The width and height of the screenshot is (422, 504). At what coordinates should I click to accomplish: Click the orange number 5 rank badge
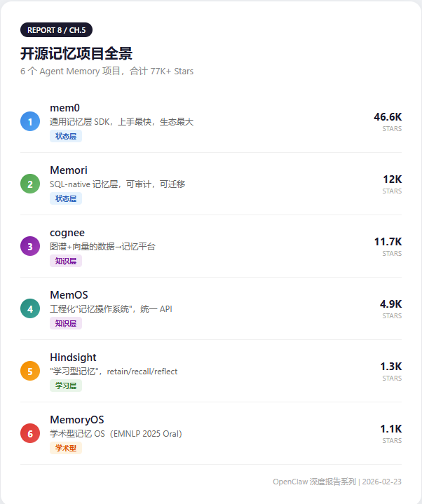30,371
